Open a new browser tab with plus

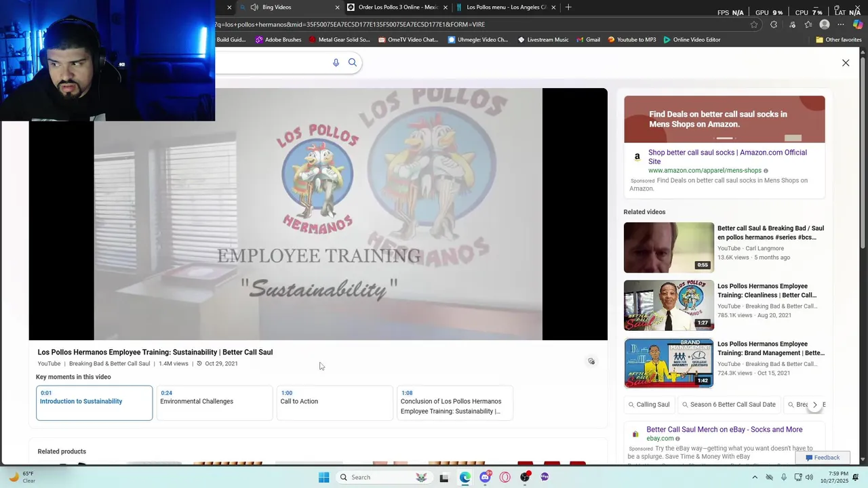(x=568, y=7)
